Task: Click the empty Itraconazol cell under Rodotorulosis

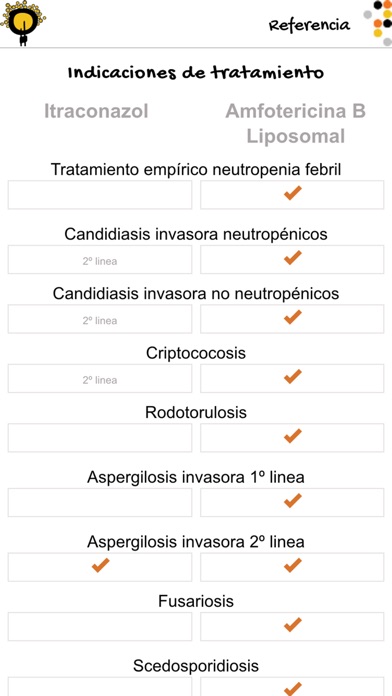Action: [x=100, y=438]
